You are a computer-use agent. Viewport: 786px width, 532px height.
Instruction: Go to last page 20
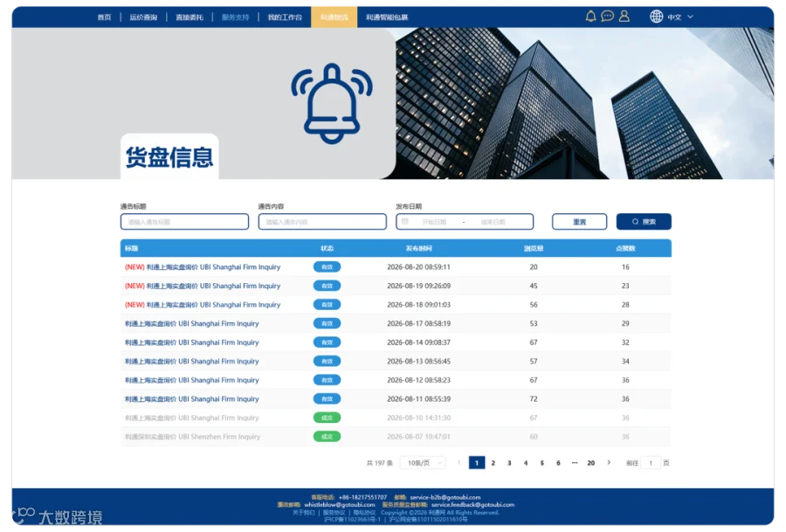click(591, 463)
